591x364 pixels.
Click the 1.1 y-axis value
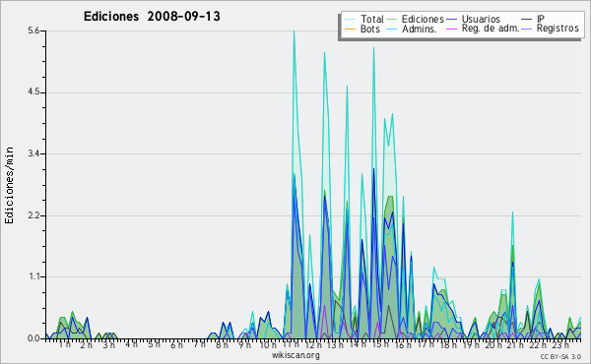33,276
